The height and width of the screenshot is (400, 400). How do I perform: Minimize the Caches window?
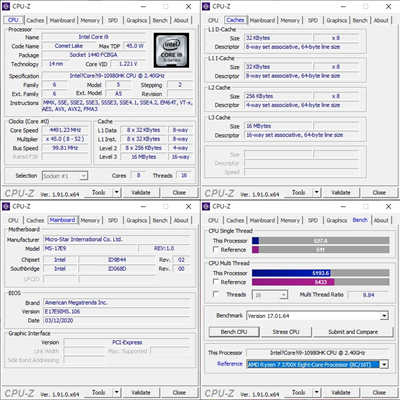tap(343, 6)
